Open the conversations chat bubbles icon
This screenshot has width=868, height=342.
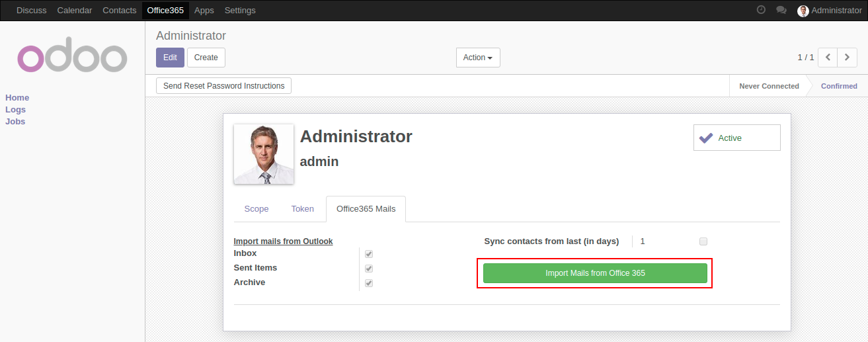point(781,10)
